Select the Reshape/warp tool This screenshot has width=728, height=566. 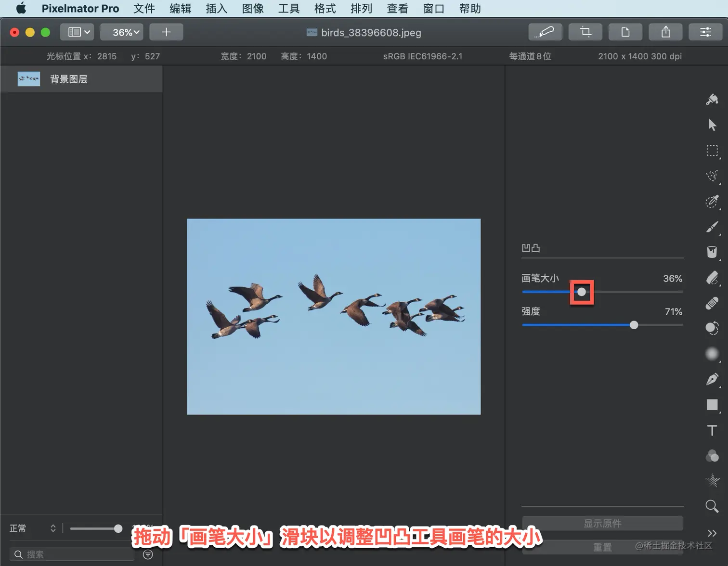tap(712, 328)
